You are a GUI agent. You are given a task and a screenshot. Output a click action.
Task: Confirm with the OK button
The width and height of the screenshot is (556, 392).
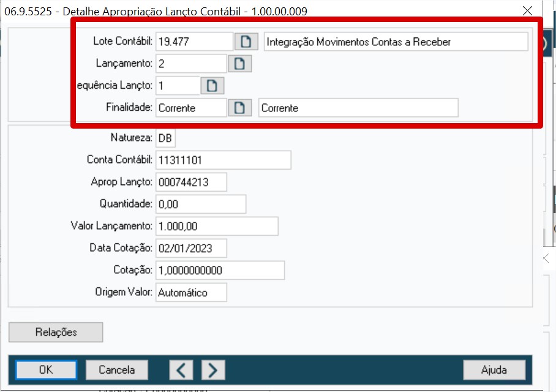46,370
